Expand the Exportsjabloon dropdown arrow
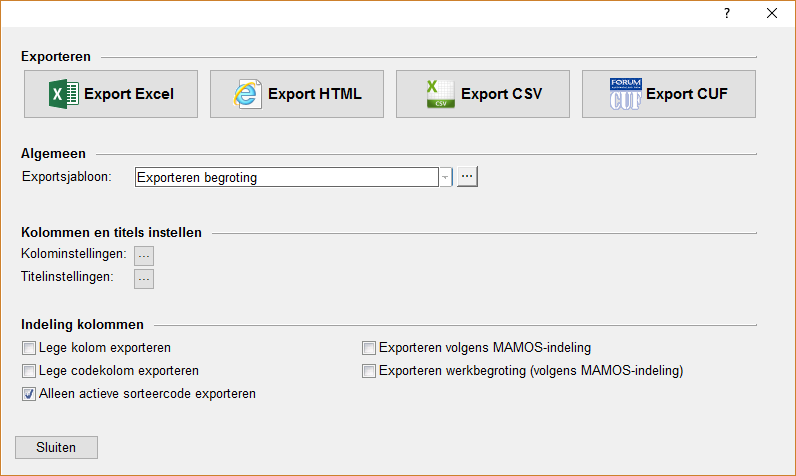The image size is (796, 476). coord(445,177)
